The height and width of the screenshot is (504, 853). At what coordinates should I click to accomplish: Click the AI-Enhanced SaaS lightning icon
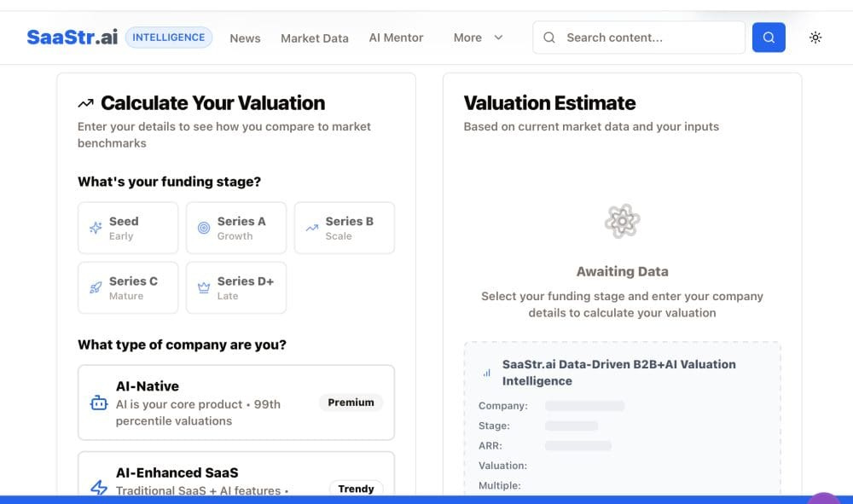(x=98, y=487)
